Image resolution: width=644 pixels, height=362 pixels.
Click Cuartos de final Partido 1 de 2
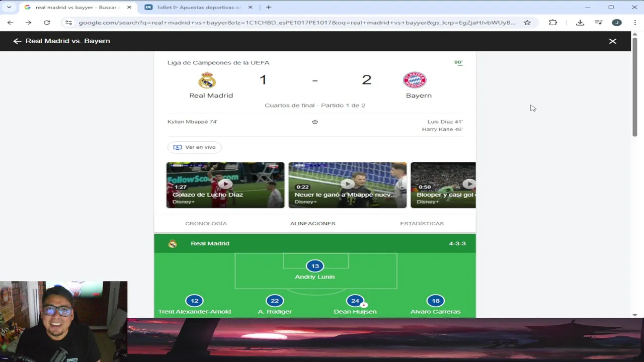315,106
